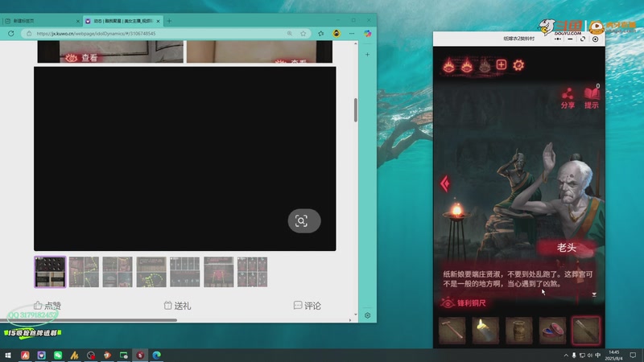Open the zoom magnifier in address bar

click(x=290, y=34)
